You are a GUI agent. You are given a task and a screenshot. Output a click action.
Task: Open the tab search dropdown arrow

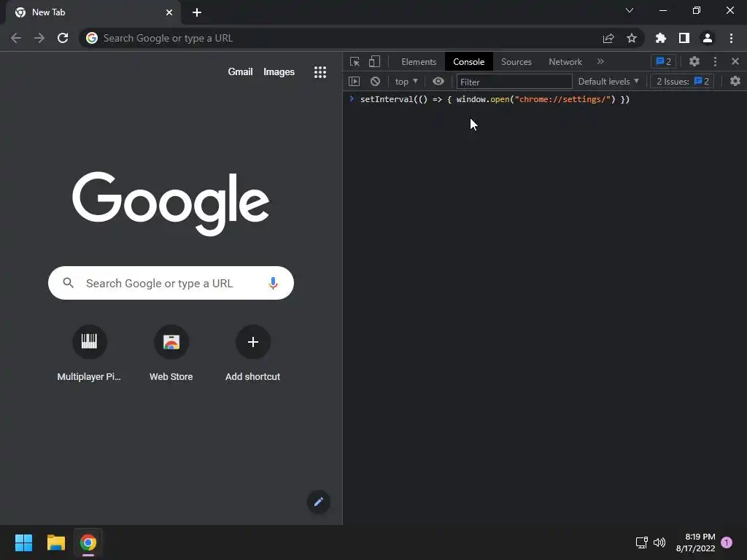(x=630, y=10)
